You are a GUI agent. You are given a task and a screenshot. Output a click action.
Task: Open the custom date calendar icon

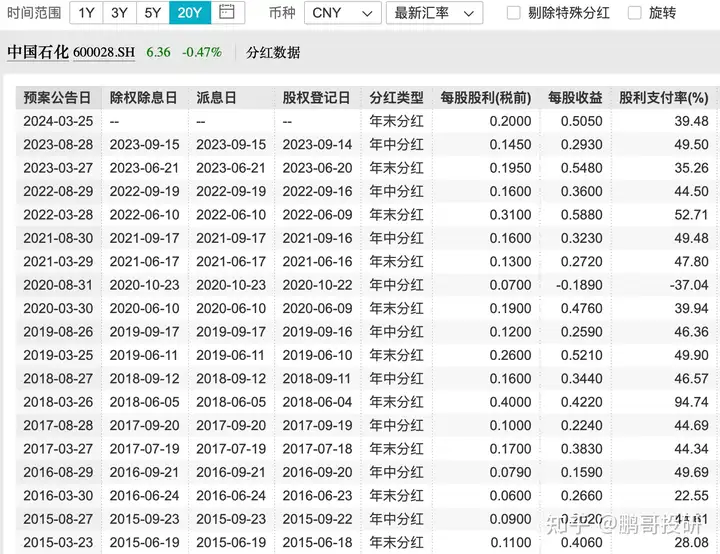click(227, 12)
